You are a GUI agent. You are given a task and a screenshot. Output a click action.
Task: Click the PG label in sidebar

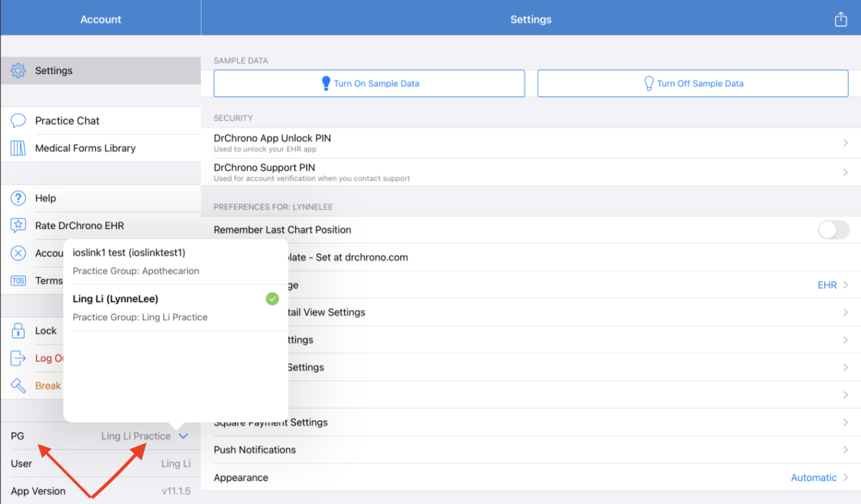[x=17, y=436]
